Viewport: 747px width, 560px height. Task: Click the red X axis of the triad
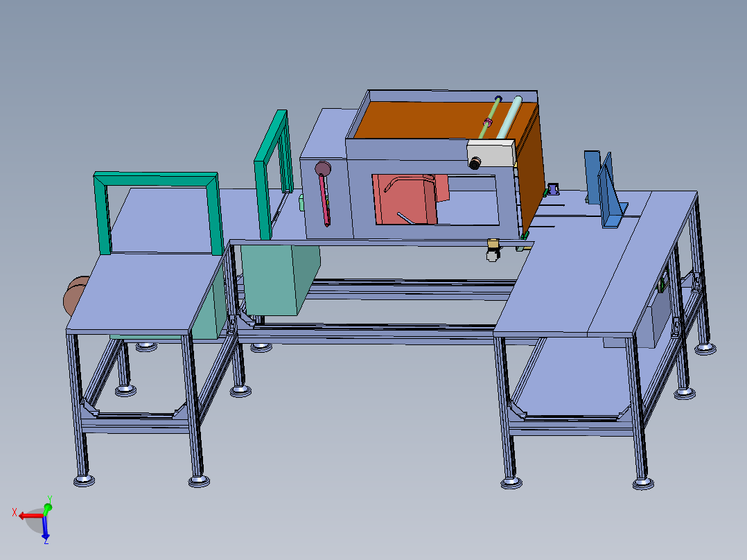pos(31,516)
